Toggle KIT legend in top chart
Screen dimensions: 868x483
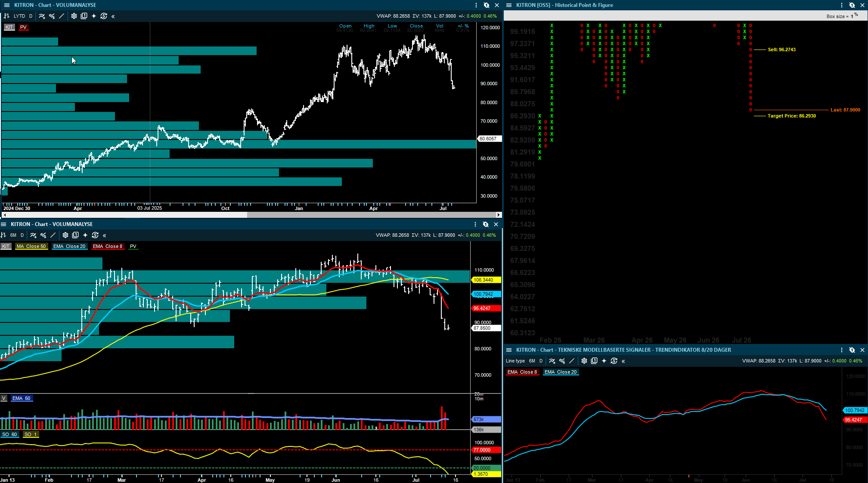9,27
